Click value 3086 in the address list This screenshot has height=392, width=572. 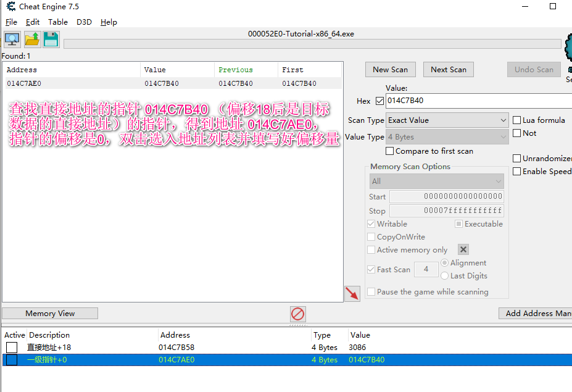pyautogui.click(x=357, y=348)
